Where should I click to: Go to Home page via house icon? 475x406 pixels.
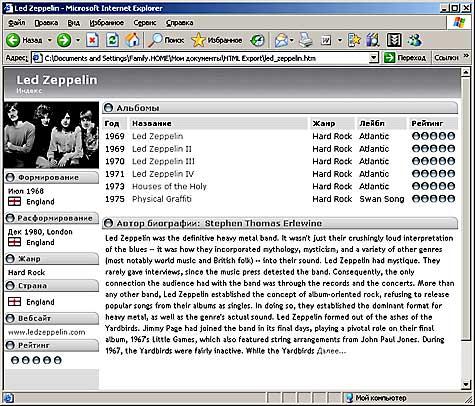coord(132,40)
